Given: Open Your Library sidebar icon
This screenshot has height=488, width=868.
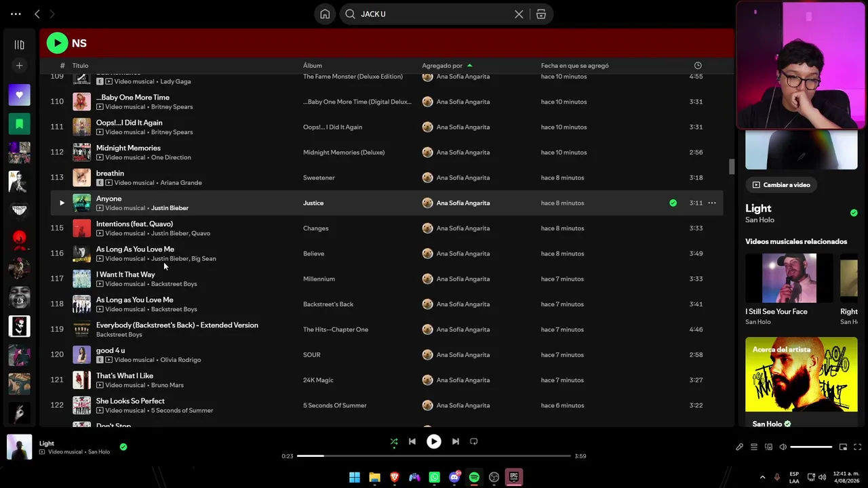Looking at the screenshot, I should (19, 45).
